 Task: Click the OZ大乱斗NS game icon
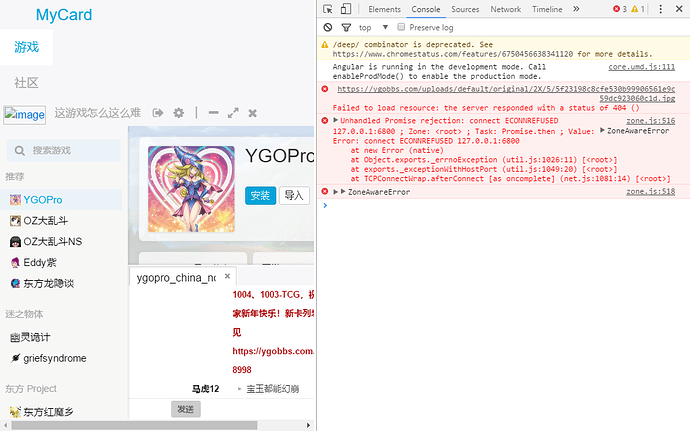(x=15, y=242)
